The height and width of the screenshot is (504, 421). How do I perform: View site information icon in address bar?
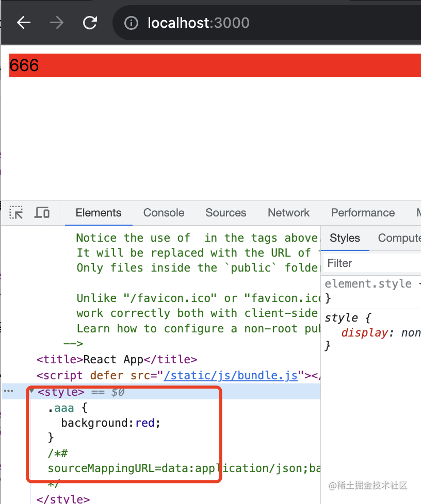[132, 23]
